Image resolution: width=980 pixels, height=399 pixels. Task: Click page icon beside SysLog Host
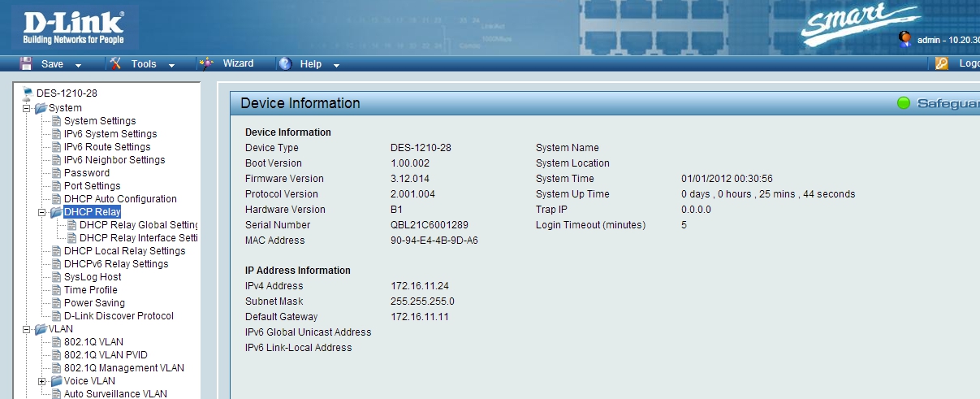[x=57, y=276]
